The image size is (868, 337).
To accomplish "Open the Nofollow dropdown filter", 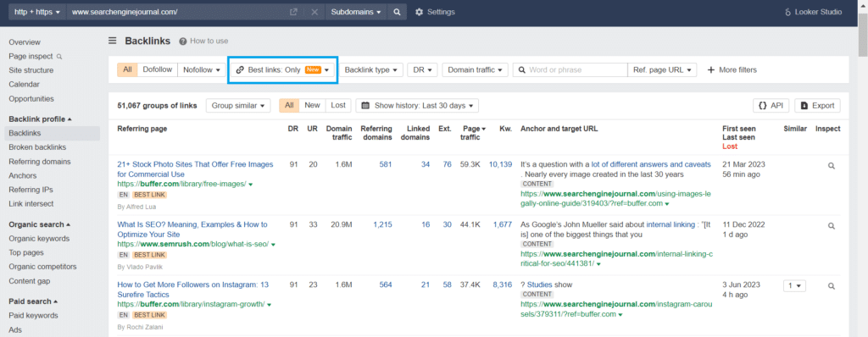I will click(x=202, y=69).
